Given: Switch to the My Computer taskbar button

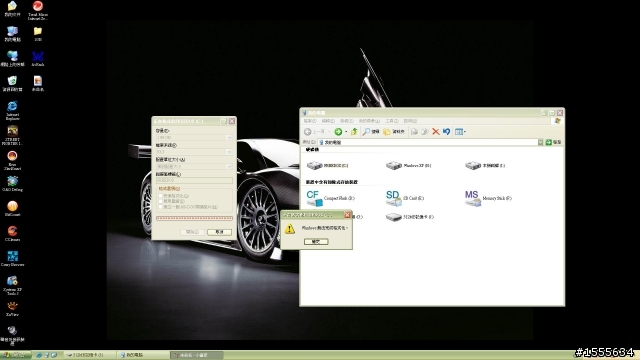Looking at the screenshot, I should coord(142,355).
